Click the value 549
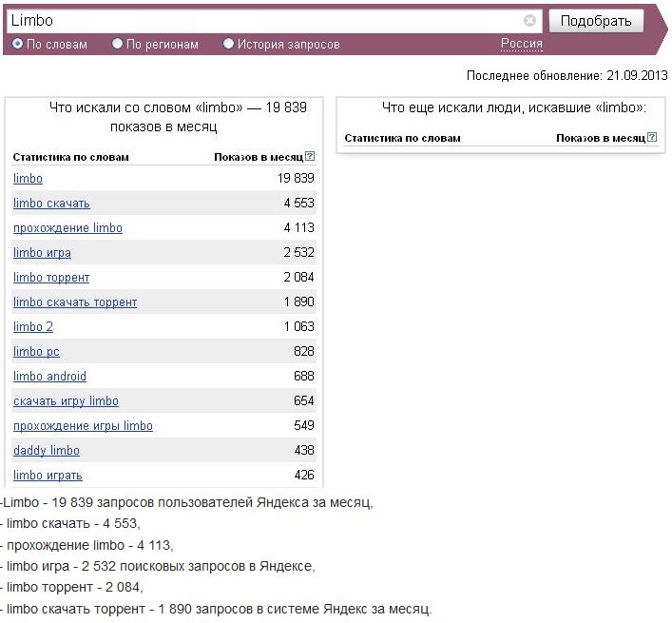Viewport: 672px width, 623px height. tap(304, 425)
